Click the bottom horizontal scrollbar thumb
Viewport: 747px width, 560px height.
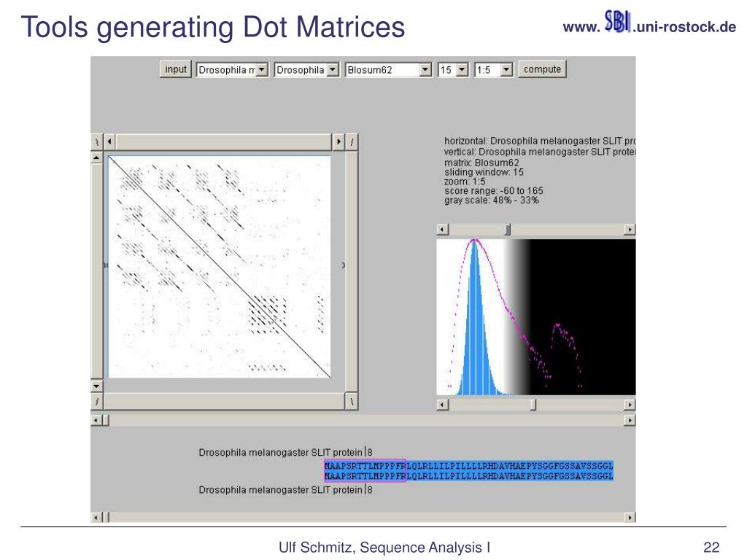click(x=105, y=517)
